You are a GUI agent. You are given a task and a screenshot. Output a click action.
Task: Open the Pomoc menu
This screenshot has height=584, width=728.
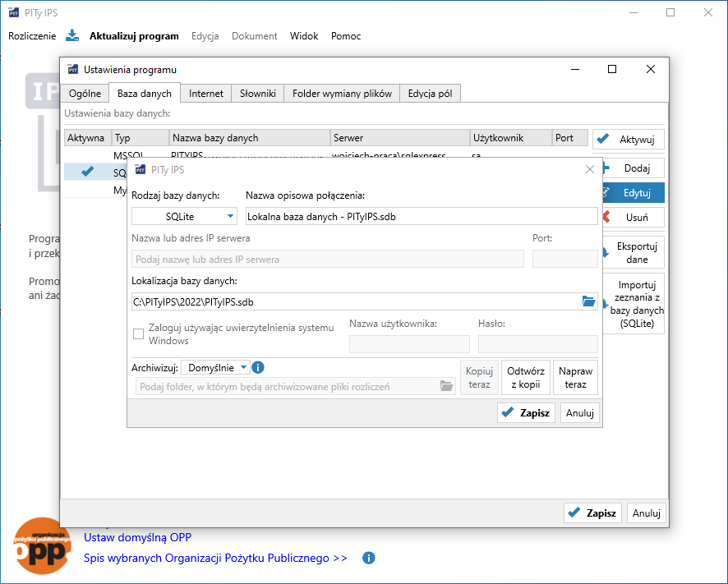[x=346, y=36]
